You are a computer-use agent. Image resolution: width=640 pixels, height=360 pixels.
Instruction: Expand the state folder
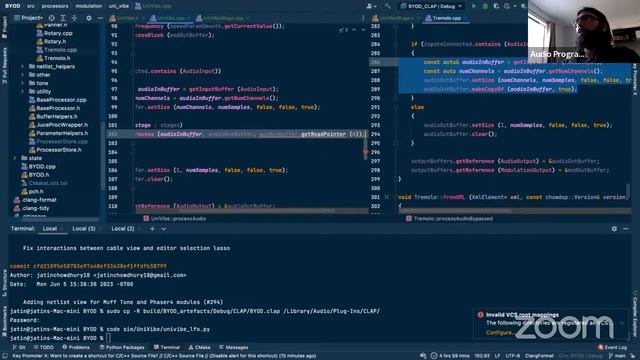[15, 158]
